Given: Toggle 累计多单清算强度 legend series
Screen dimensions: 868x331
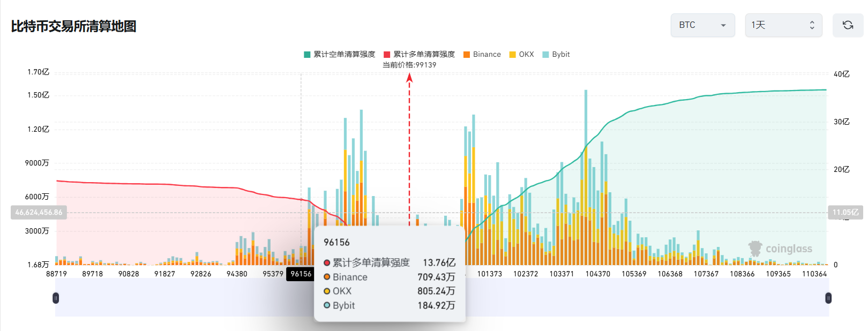Looking at the screenshot, I should point(419,54).
